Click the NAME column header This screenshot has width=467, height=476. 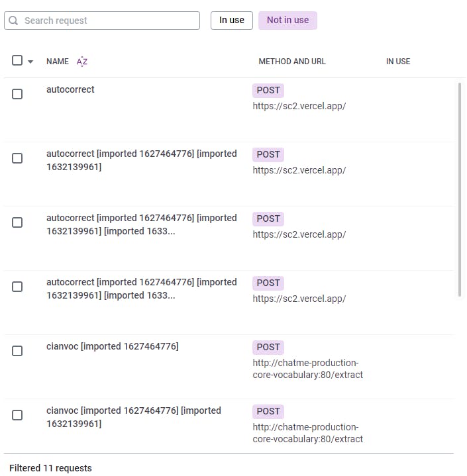click(x=58, y=62)
